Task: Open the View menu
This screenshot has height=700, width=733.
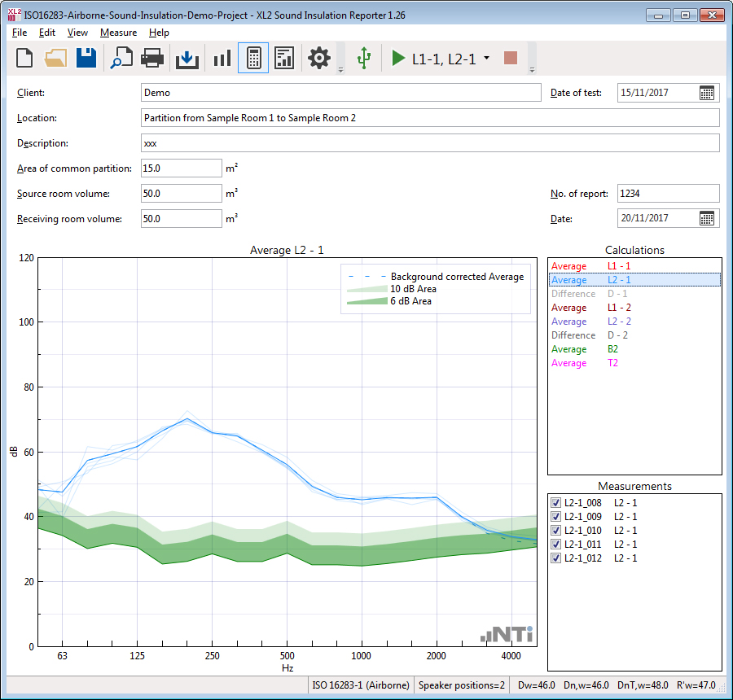Action: click(x=77, y=33)
